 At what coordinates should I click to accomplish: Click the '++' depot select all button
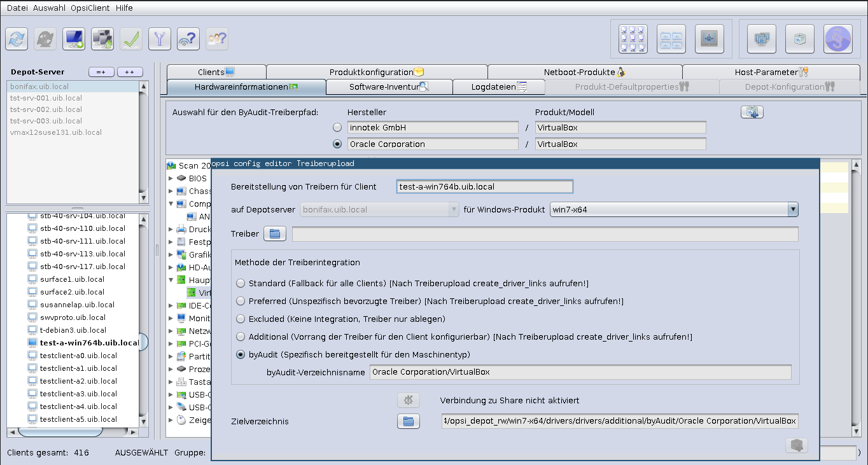[130, 72]
